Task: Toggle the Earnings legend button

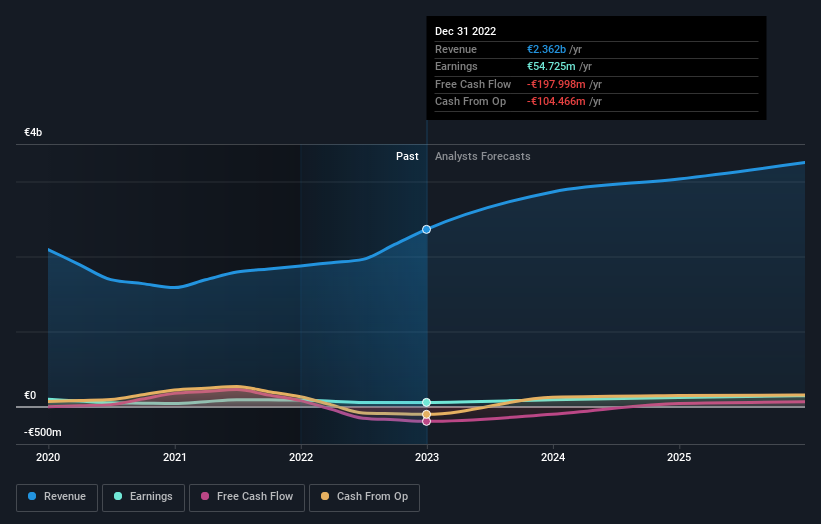Action: tap(143, 497)
